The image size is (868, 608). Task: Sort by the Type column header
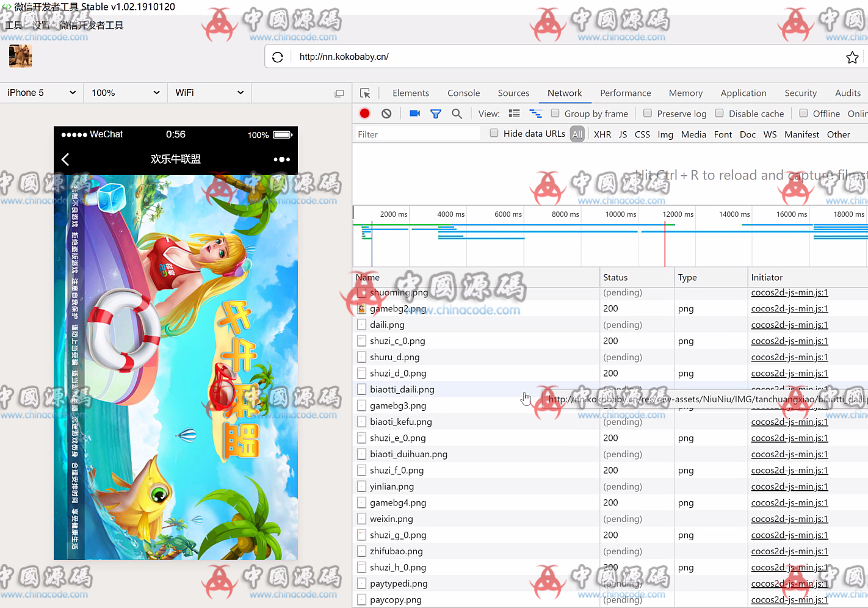pyautogui.click(x=711, y=277)
